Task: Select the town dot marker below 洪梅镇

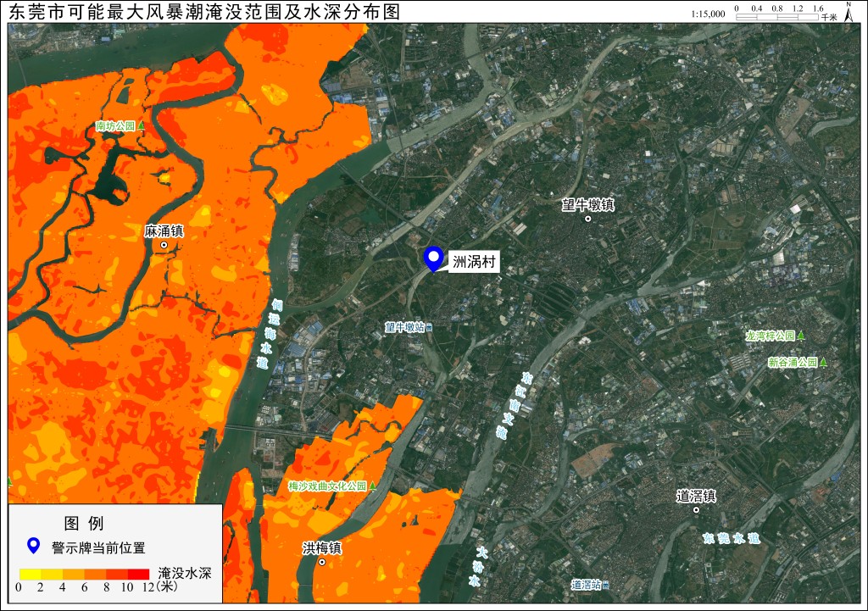Action: (321, 563)
